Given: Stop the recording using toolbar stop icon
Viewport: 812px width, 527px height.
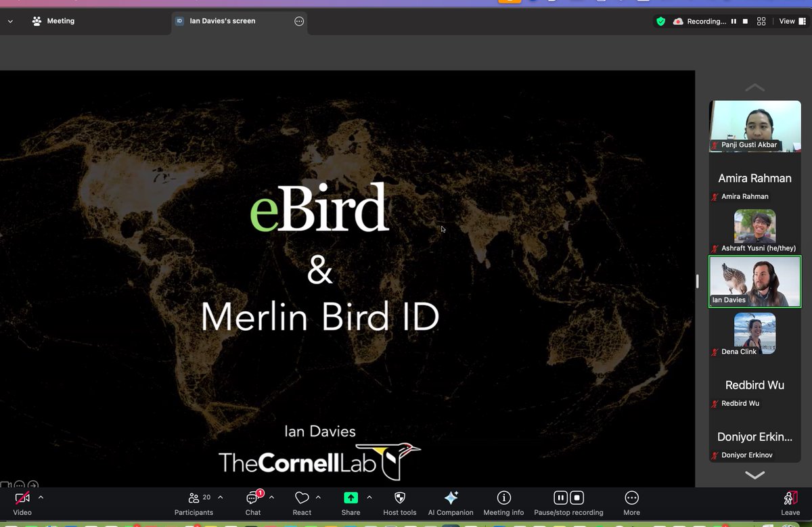Looking at the screenshot, I should [x=577, y=497].
